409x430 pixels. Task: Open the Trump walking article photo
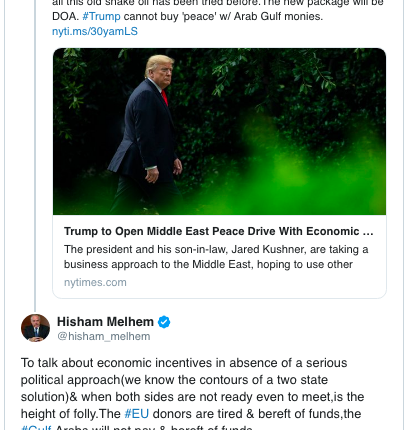point(219,131)
